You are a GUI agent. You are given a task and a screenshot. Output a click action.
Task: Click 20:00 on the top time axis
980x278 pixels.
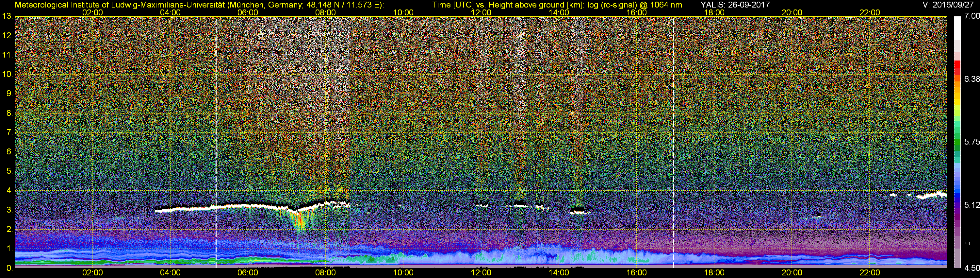pos(792,12)
